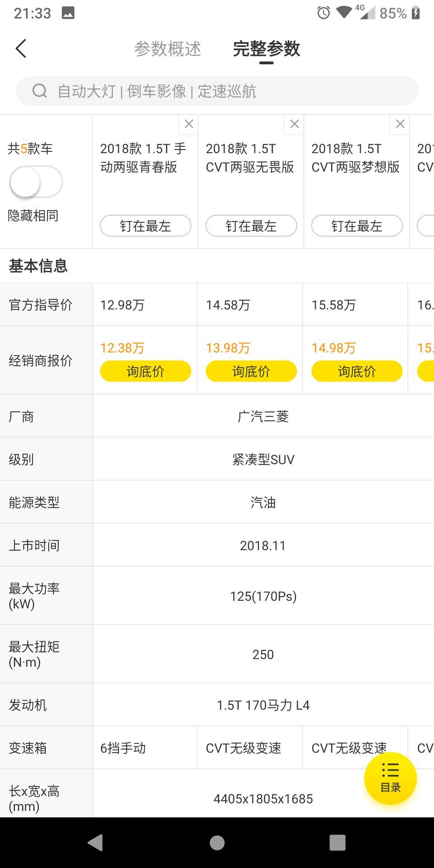Tap the 共5款车 count label
Image resolution: width=434 pixels, height=868 pixels.
(30, 148)
